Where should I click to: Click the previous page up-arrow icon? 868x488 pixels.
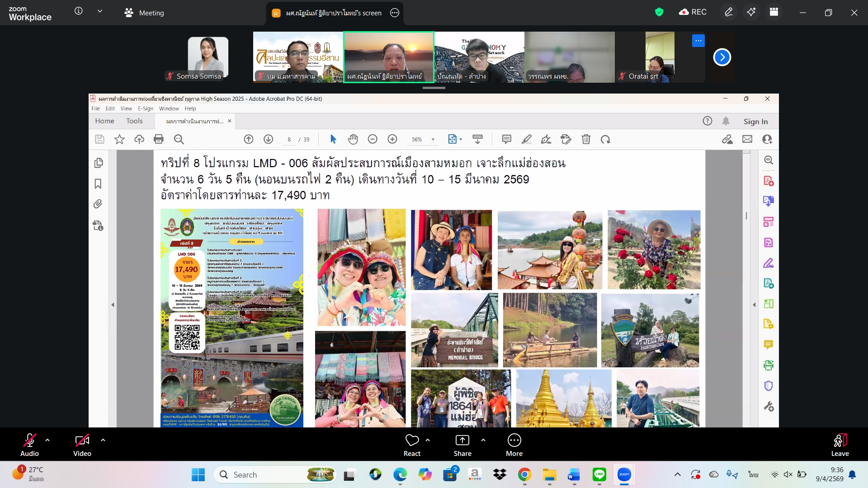tap(249, 139)
